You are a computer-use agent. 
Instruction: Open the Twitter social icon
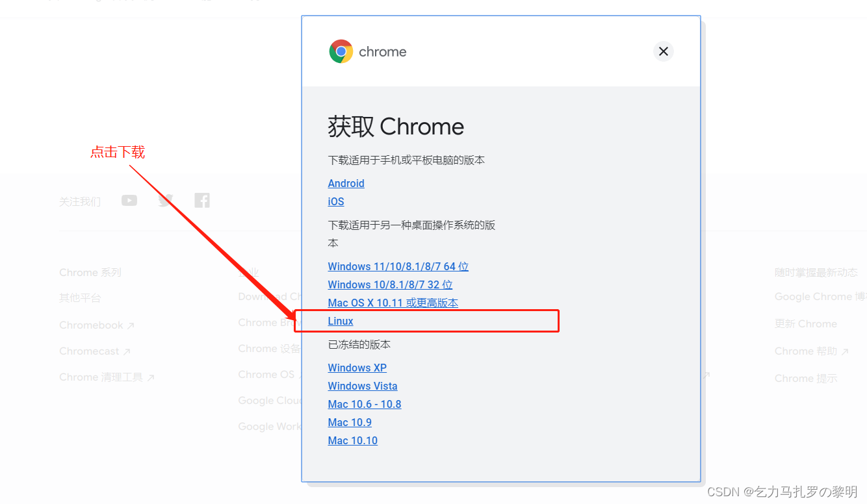[166, 201]
